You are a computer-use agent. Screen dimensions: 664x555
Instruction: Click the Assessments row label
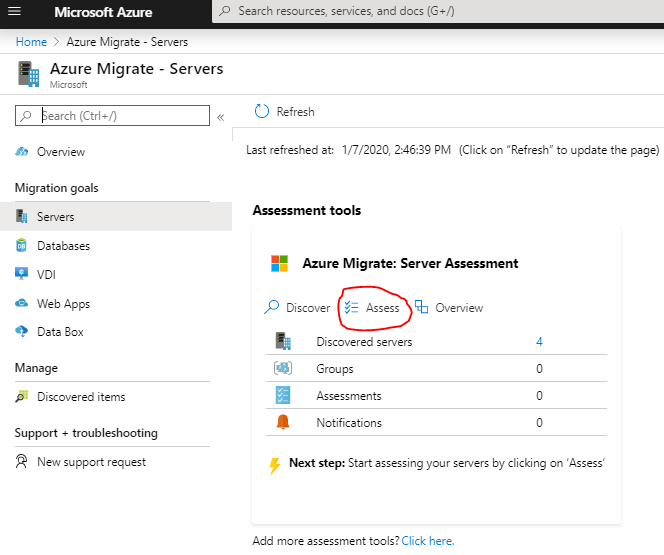pyautogui.click(x=349, y=396)
